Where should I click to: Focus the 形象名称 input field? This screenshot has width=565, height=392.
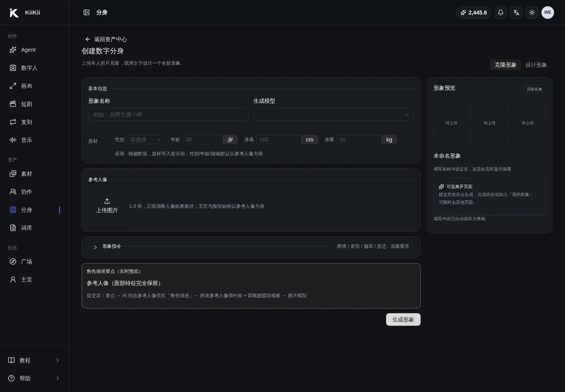point(168,114)
